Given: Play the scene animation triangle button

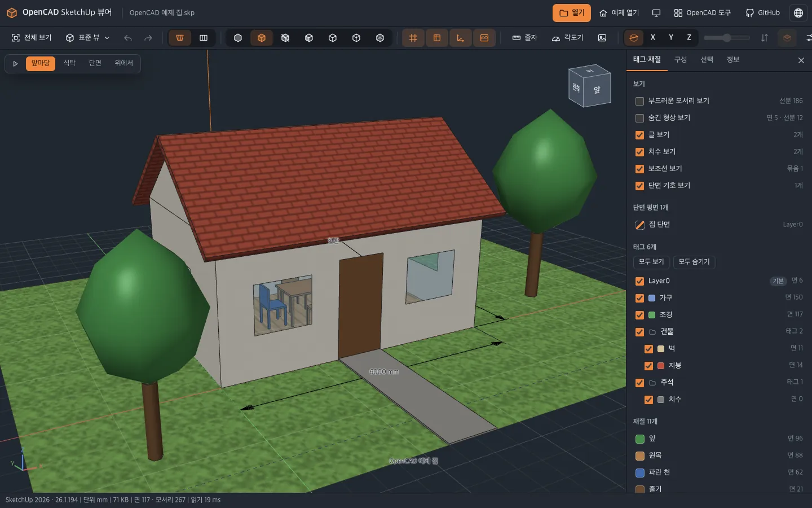Looking at the screenshot, I should (15, 63).
